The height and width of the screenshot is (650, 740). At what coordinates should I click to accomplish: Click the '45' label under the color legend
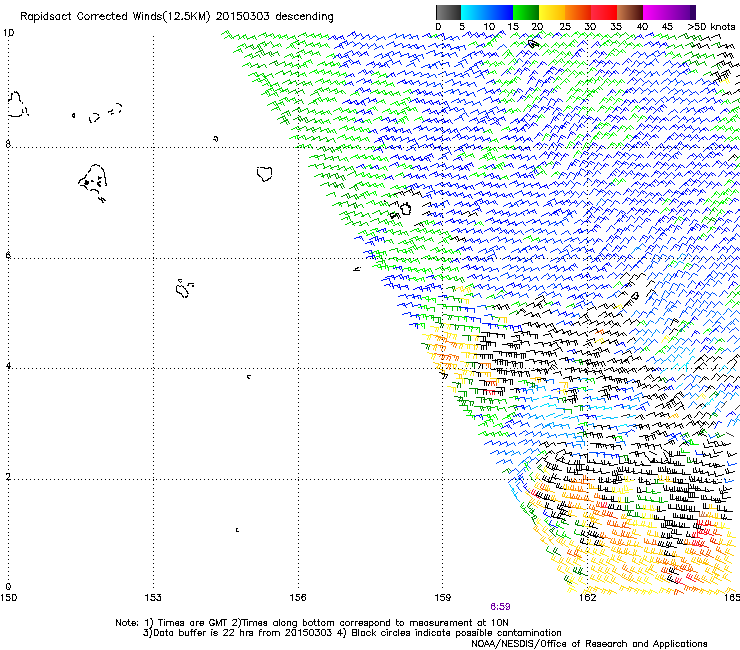point(667,27)
